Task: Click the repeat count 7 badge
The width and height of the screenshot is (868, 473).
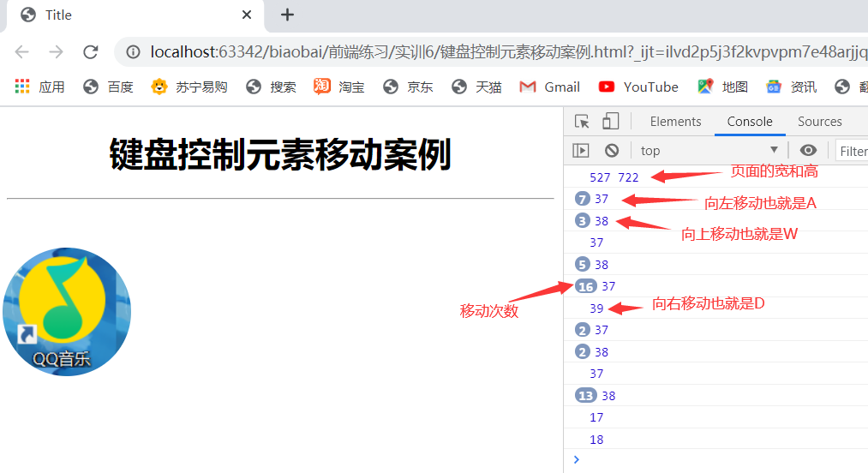Action: click(x=582, y=198)
